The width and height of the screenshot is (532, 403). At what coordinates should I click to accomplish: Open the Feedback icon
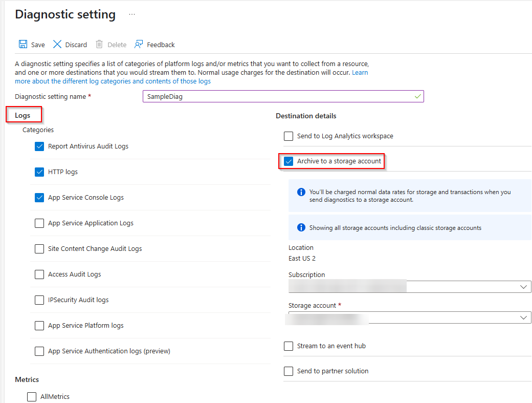click(137, 44)
